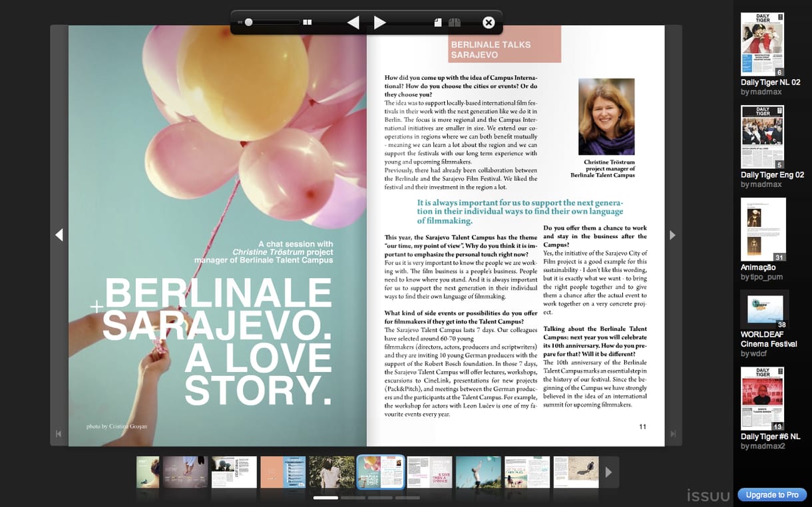View the author profile tipo_pum
The height and width of the screenshot is (507, 812).
pyautogui.click(x=766, y=277)
